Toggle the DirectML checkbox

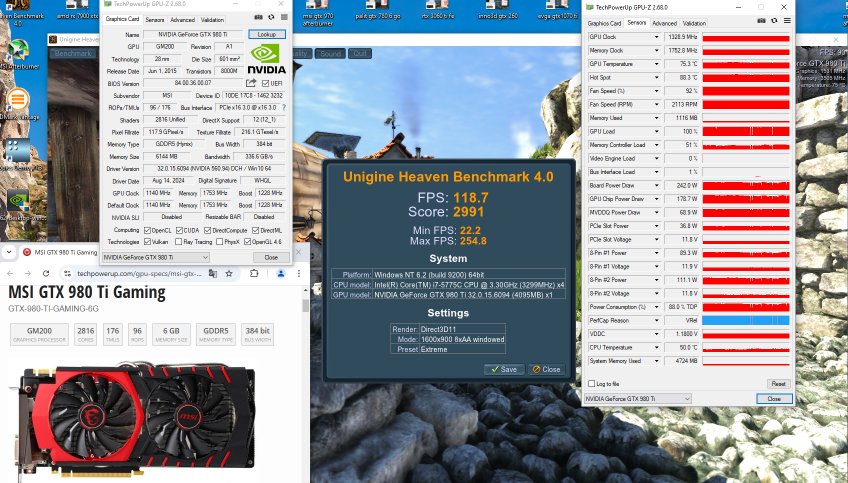pyautogui.click(x=255, y=230)
